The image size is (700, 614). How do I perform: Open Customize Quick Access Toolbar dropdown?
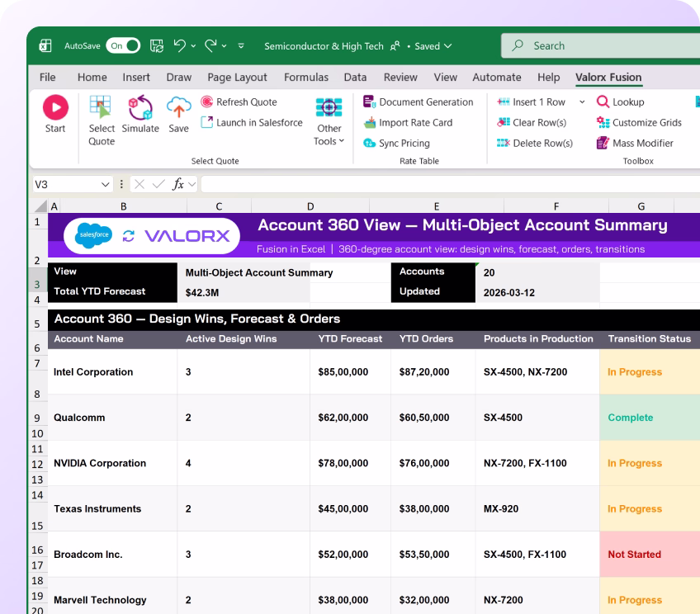pyautogui.click(x=241, y=45)
